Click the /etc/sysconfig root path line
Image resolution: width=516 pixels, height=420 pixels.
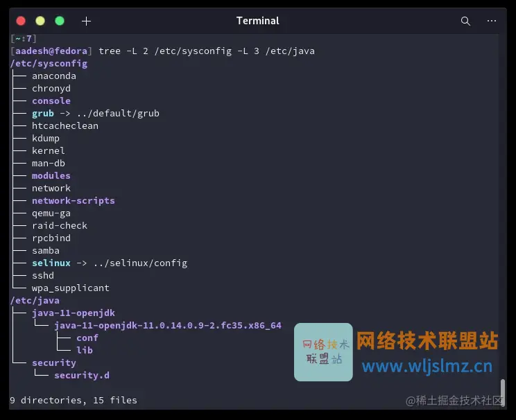coord(49,64)
